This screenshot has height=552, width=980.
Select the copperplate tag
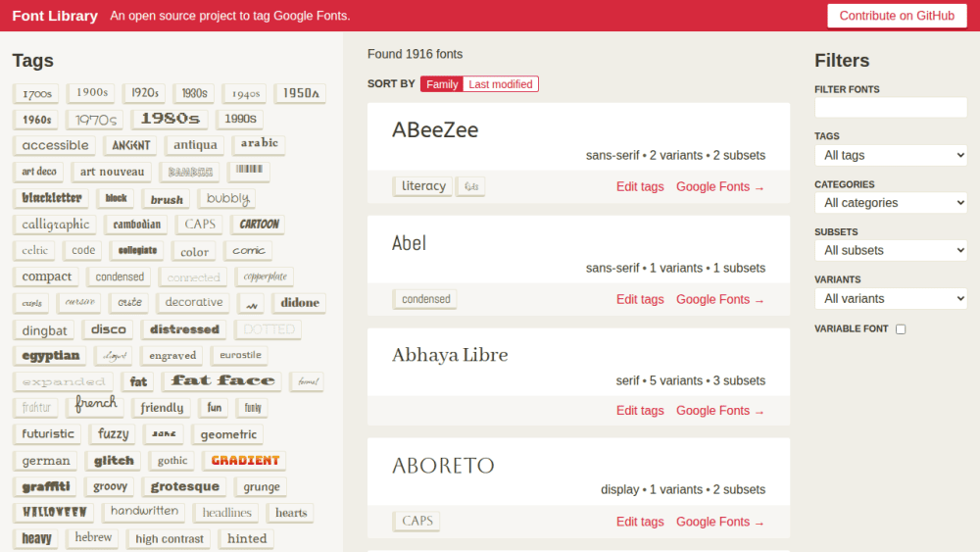265,276
